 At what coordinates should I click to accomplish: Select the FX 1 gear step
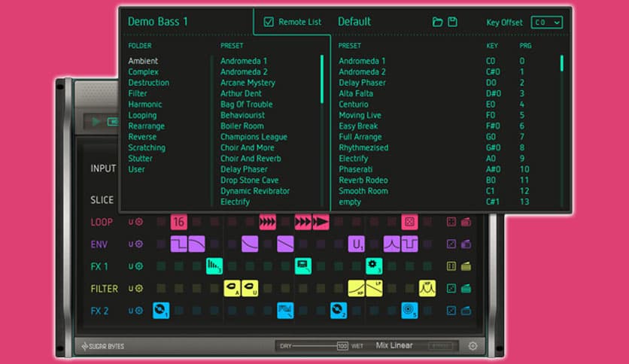[x=374, y=265]
